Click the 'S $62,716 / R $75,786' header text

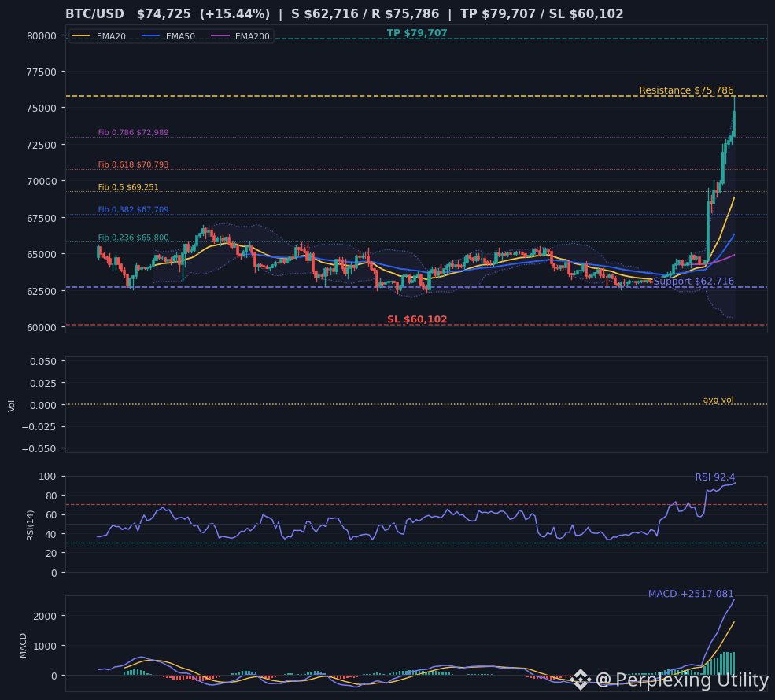coord(365,14)
